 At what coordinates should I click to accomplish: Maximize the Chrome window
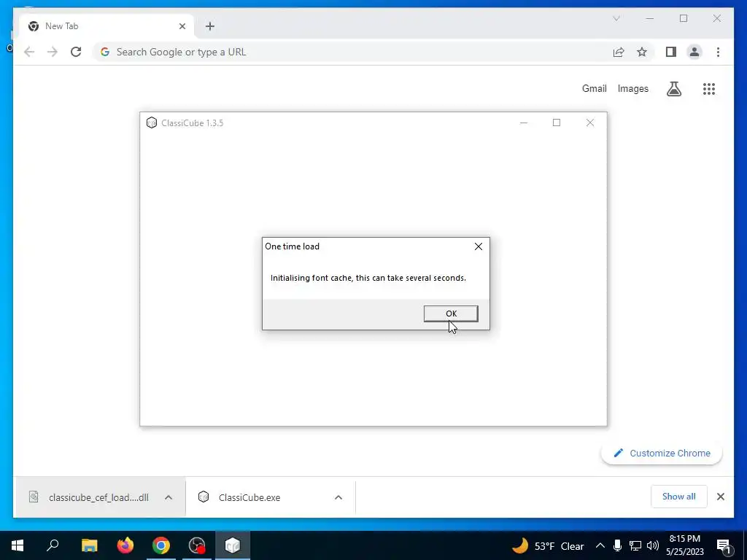coord(683,18)
